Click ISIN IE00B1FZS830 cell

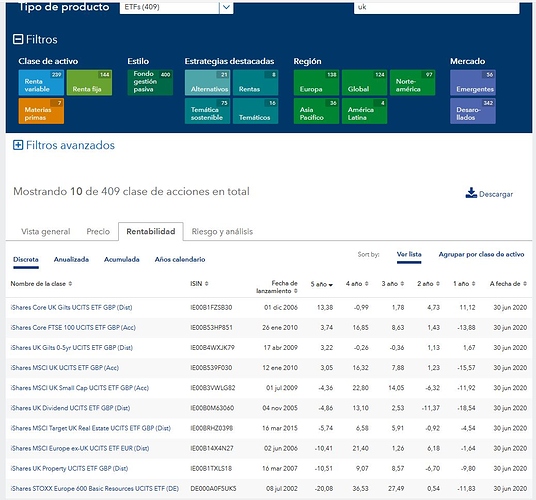click(211, 308)
